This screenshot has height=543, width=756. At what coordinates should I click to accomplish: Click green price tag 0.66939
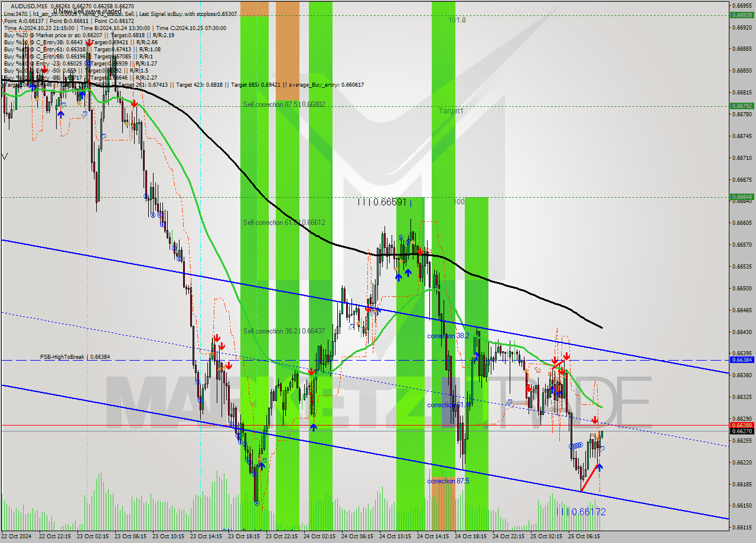click(741, 15)
